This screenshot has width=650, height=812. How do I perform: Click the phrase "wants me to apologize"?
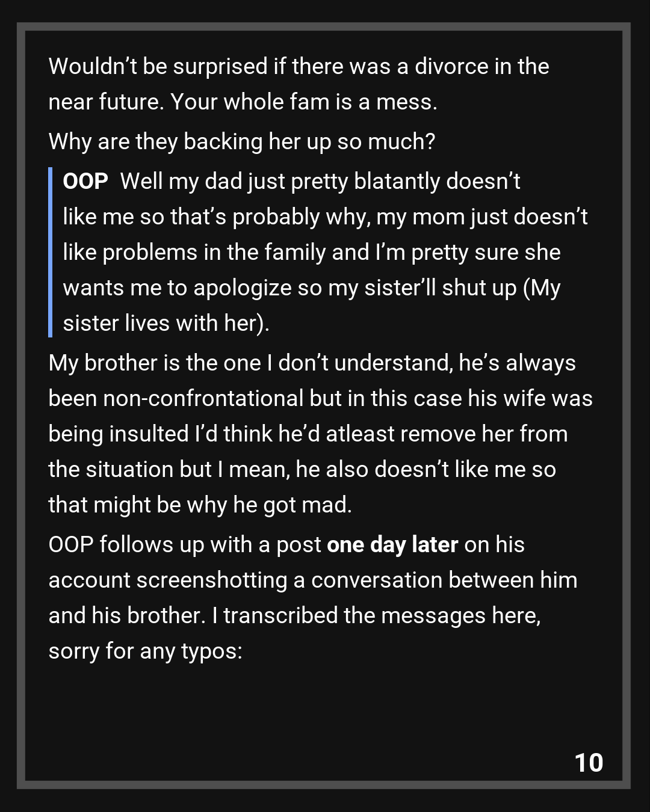177,288
